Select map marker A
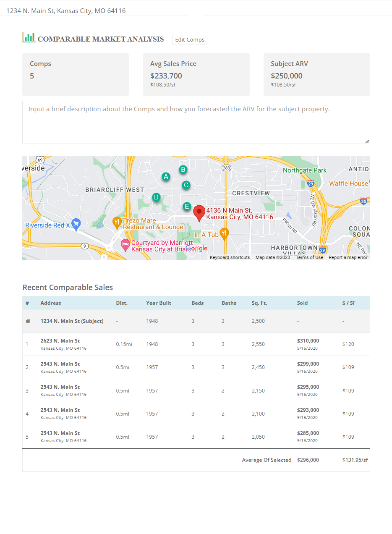Screen dimensions: 392x534 coord(166,177)
